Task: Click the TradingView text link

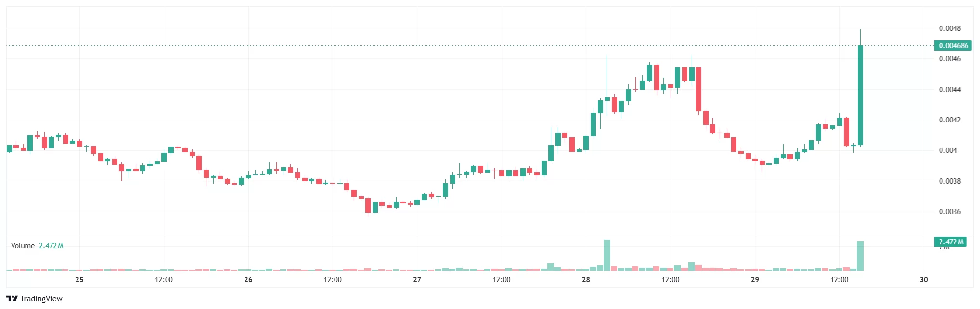Action: (x=41, y=299)
